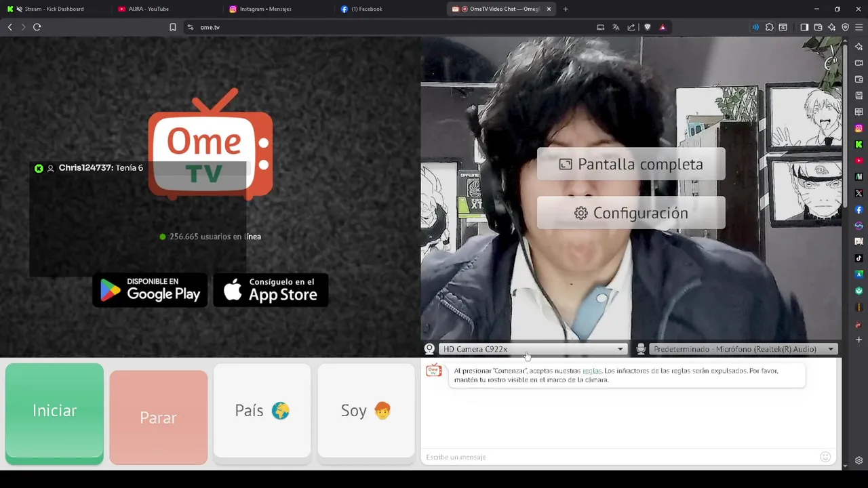Screen dimensions: 868x488
Task: Click the install app icon in address bar
Action: (600, 27)
